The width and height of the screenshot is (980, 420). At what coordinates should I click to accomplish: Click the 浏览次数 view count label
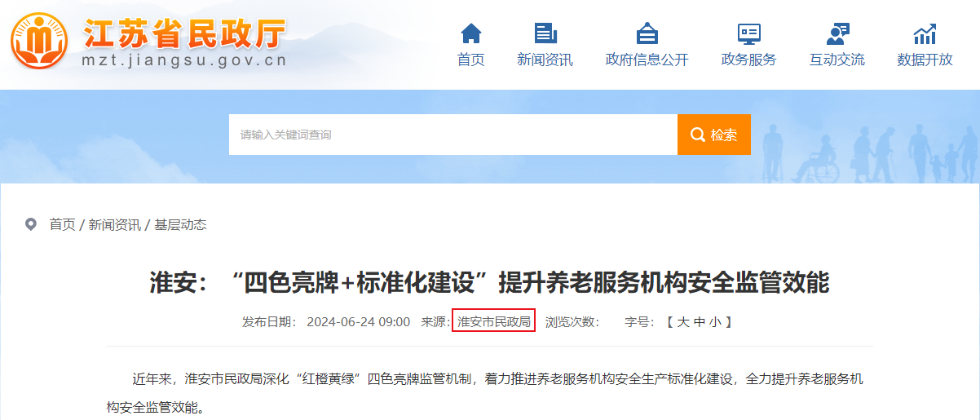(x=572, y=322)
